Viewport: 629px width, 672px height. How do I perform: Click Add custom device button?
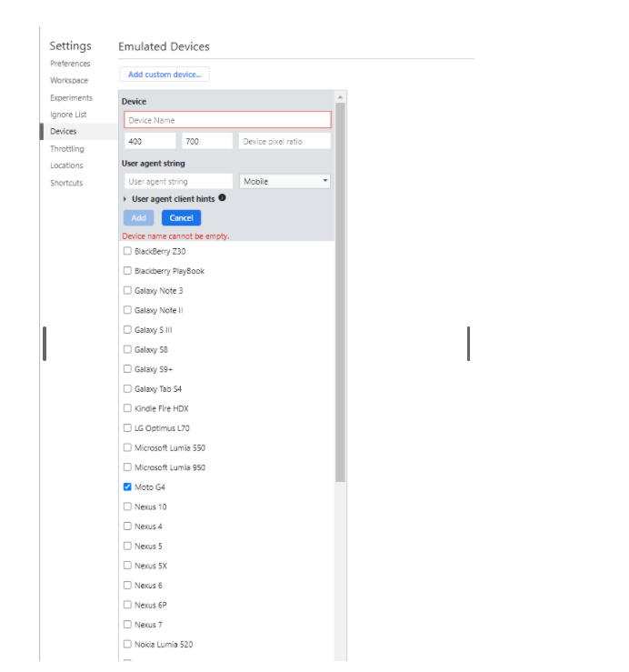165,75
